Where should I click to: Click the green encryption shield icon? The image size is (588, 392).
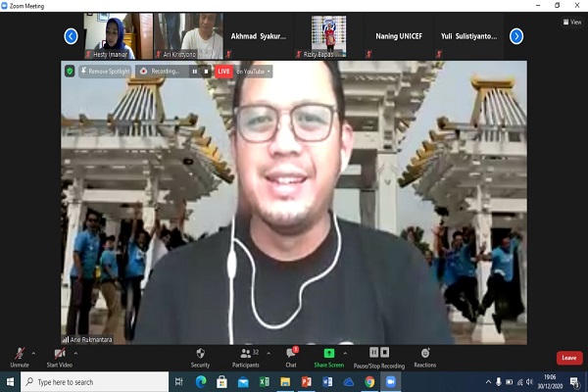pyautogui.click(x=70, y=72)
